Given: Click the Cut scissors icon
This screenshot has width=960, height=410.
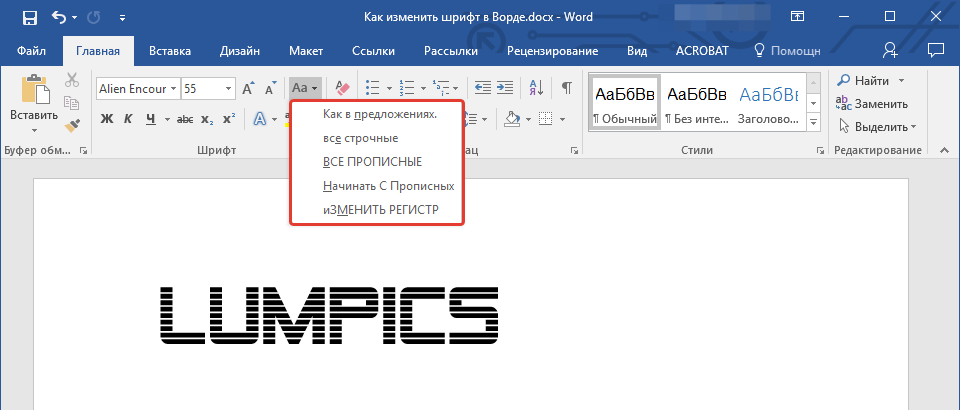Looking at the screenshot, I should tap(72, 81).
